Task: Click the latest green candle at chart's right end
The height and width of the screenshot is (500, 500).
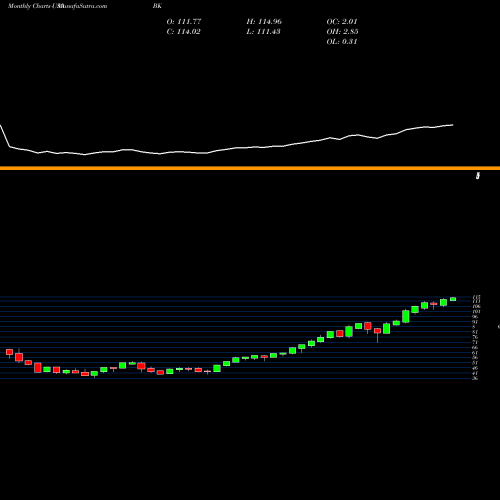Action: point(453,299)
